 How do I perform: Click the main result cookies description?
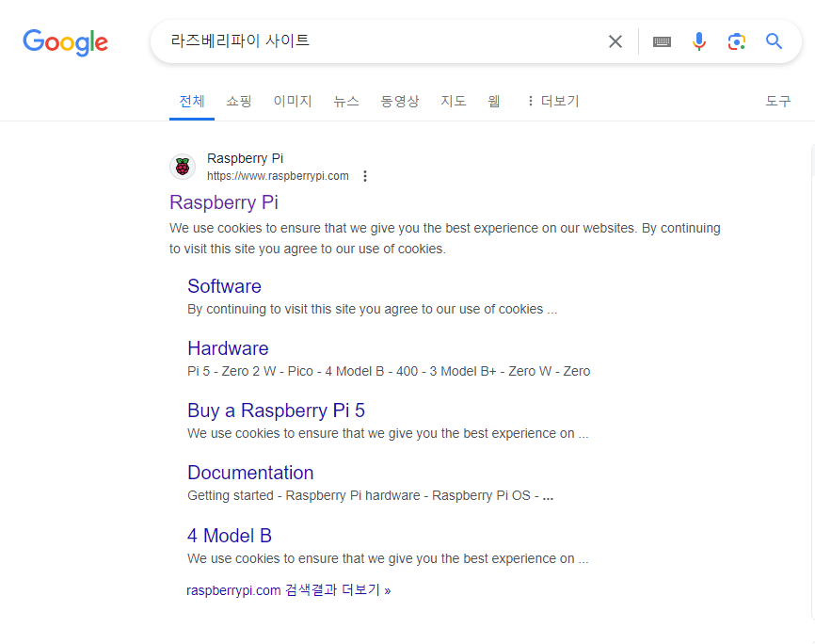tap(445, 239)
